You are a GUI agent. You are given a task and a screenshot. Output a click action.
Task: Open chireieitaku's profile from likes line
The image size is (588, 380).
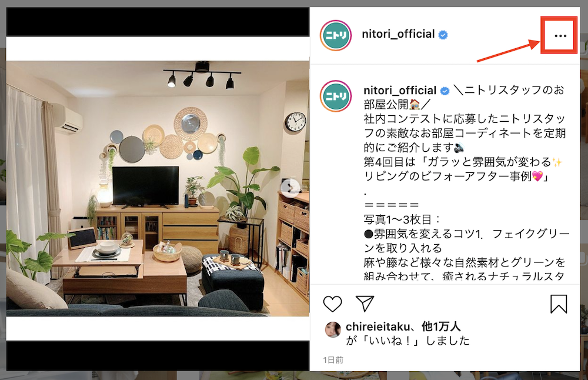point(377,326)
